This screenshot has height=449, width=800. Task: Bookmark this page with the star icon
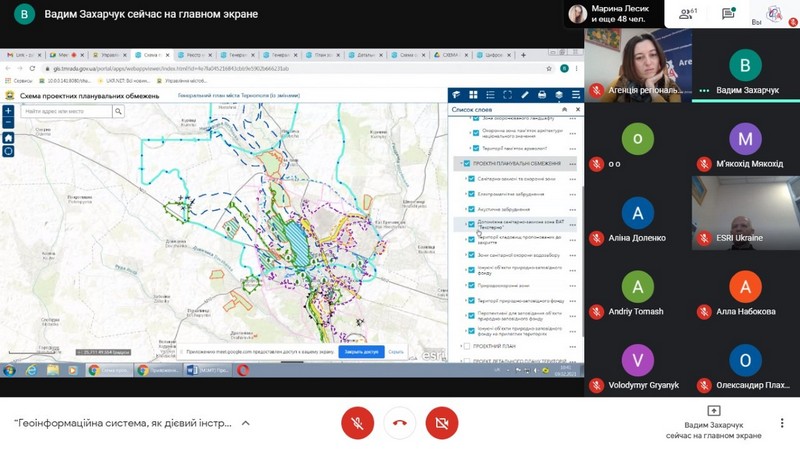pos(549,68)
